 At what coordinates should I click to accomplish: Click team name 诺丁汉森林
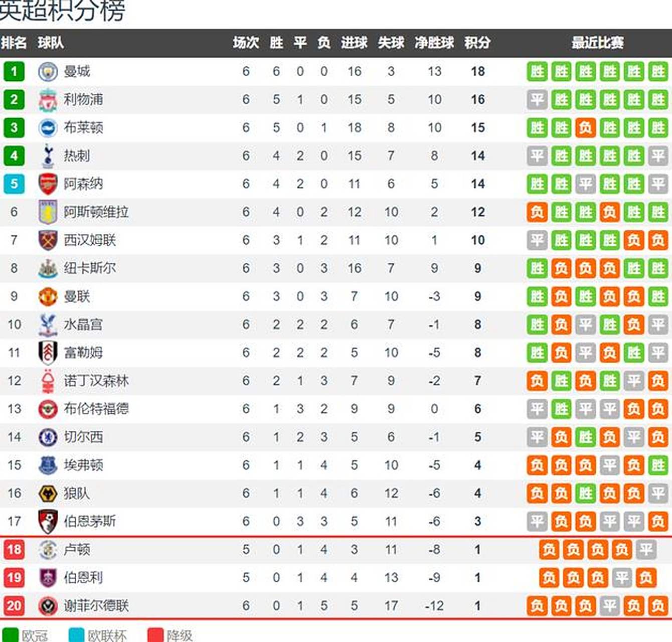pyautogui.click(x=96, y=381)
